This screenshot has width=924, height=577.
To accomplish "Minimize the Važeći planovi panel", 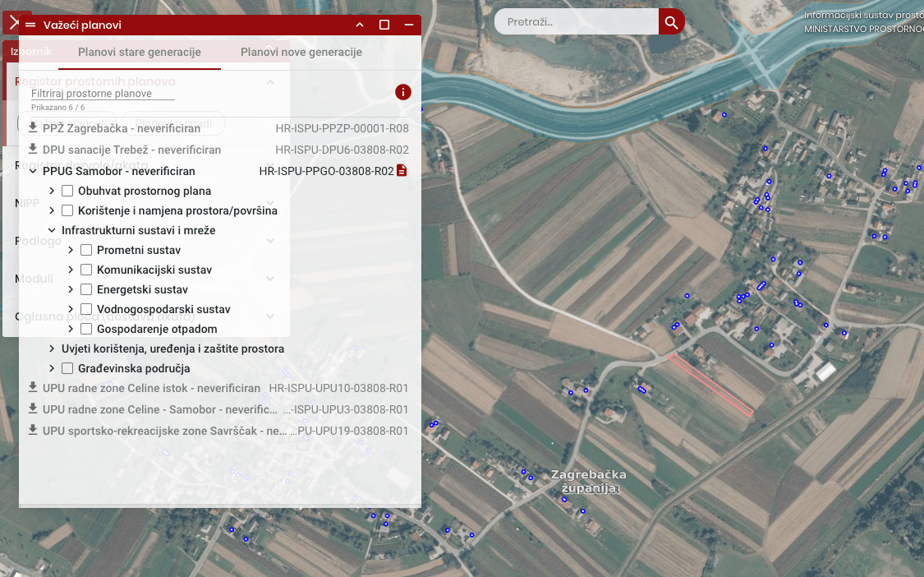I will (x=409, y=25).
